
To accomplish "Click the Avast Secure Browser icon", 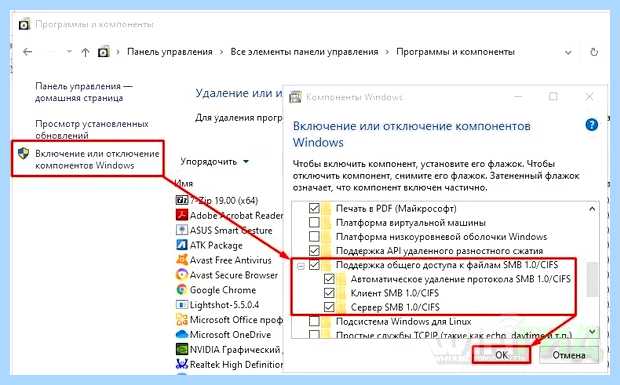I will coord(182,275).
